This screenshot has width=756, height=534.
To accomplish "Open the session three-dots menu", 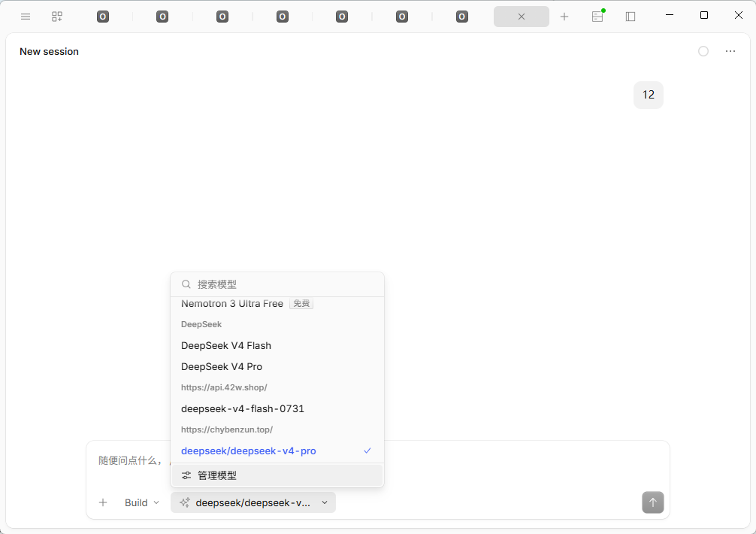I will pyautogui.click(x=730, y=51).
